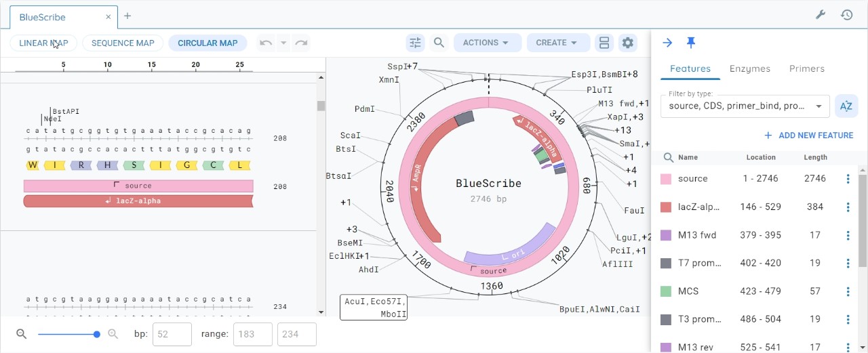Open options menu for lacZ-alpha feature

tap(848, 207)
